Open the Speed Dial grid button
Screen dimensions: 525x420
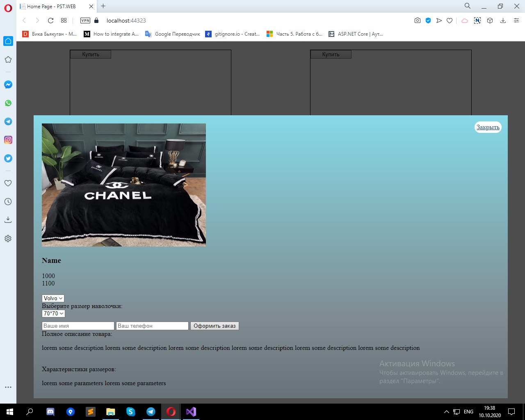tap(64, 21)
